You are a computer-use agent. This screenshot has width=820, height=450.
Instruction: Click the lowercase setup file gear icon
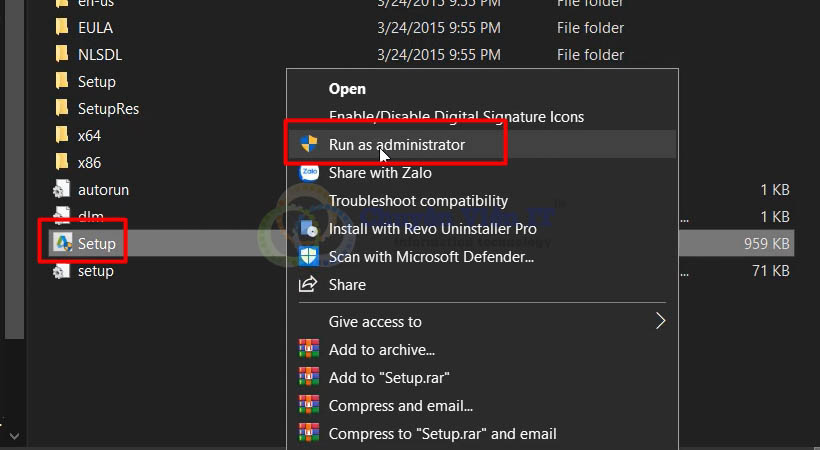click(x=61, y=271)
